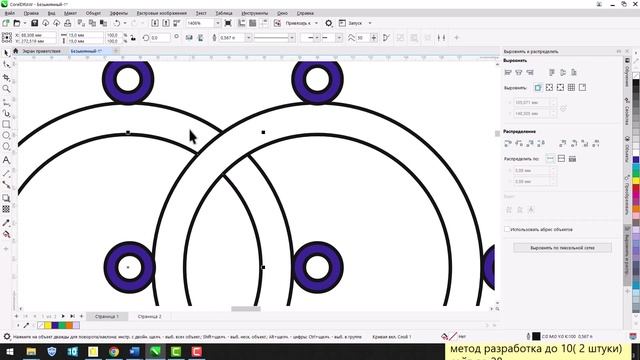
Task: Toggle the lock ratio padlock
Action: (x=133, y=38)
